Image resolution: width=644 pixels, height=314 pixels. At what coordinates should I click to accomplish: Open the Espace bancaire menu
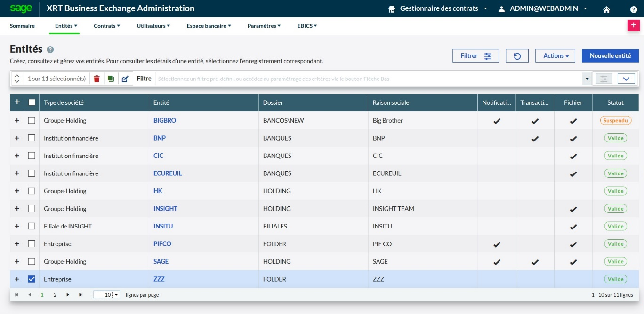click(209, 26)
